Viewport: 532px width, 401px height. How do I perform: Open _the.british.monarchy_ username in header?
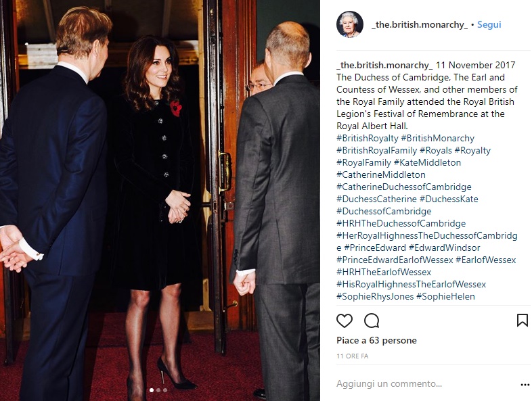pyautogui.click(x=420, y=25)
